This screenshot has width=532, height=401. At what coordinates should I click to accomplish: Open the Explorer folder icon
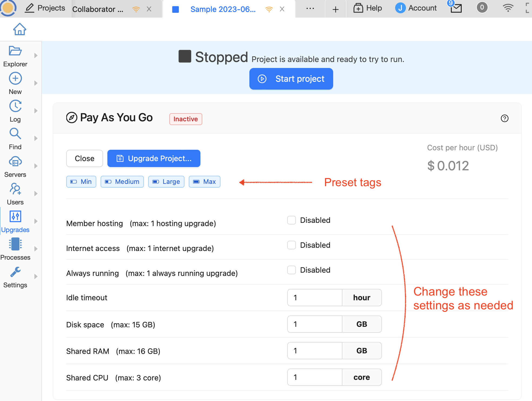(x=15, y=51)
